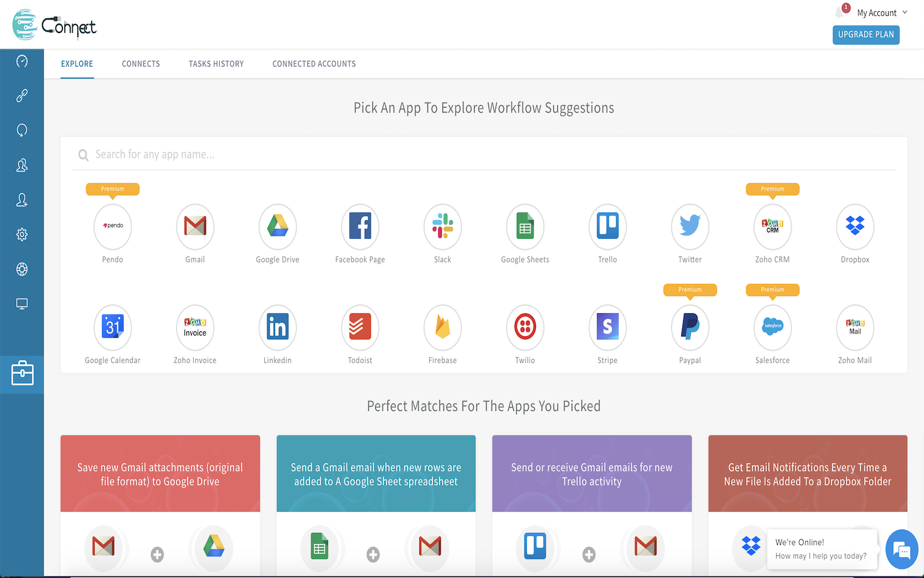Go to Connected Accounts tab
The height and width of the screenshot is (578, 924).
coord(314,64)
